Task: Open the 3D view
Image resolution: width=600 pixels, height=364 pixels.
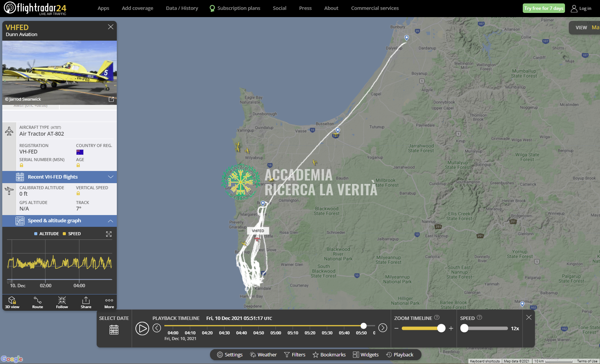Action: point(12,302)
